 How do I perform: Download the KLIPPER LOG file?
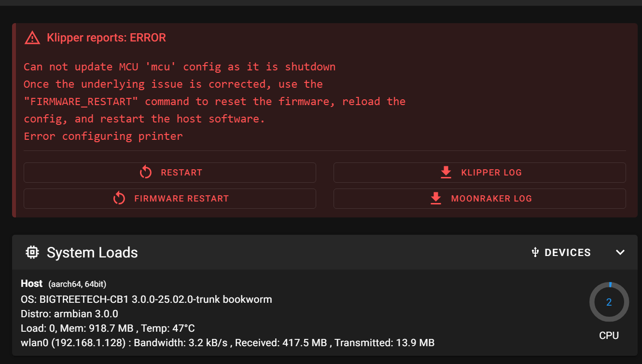[x=480, y=173]
